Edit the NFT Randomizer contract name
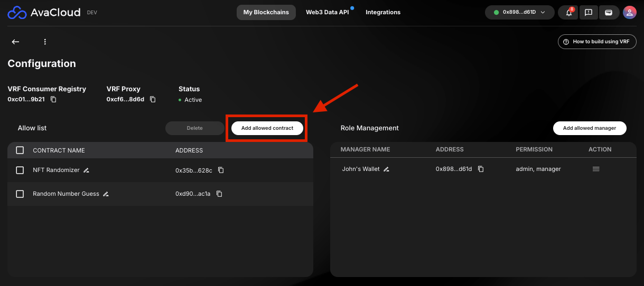 click(x=87, y=170)
